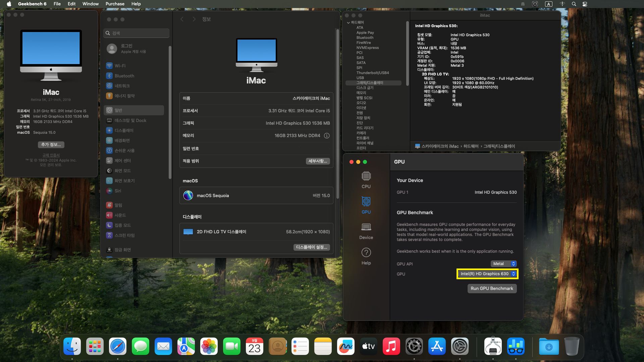Click 하드웨어 in the System Information path bar

471,146
